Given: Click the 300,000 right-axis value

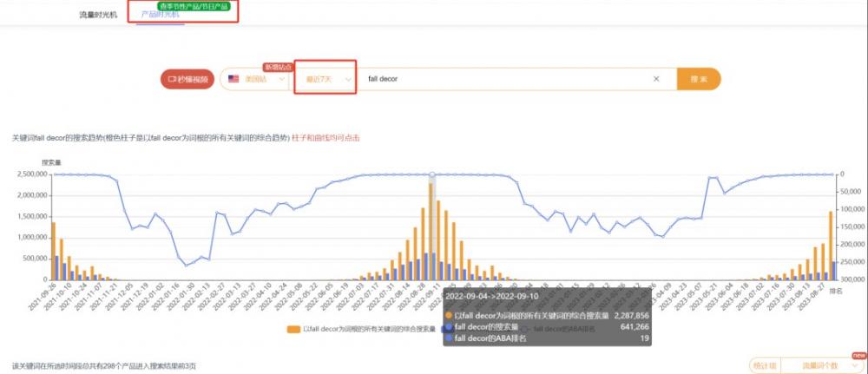Looking at the screenshot, I should [851, 279].
